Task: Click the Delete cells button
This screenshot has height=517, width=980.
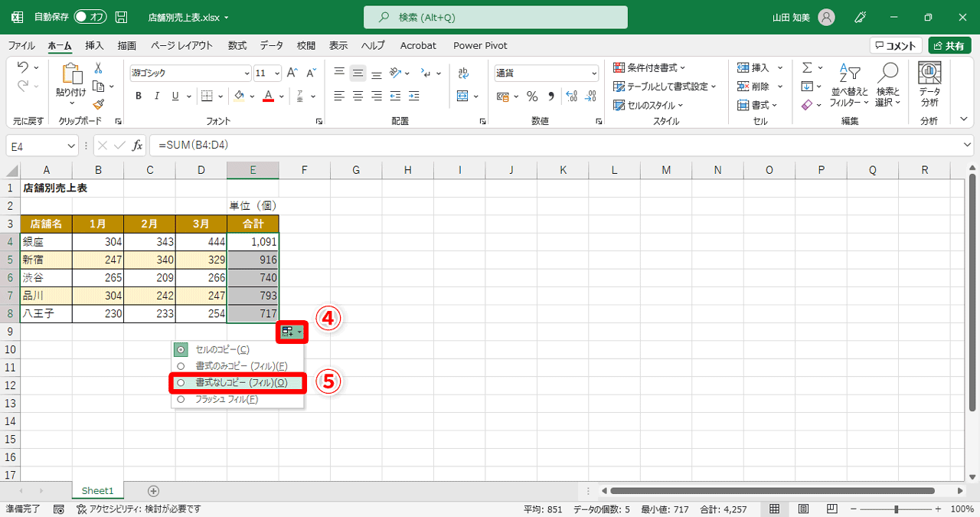Action: tap(753, 87)
